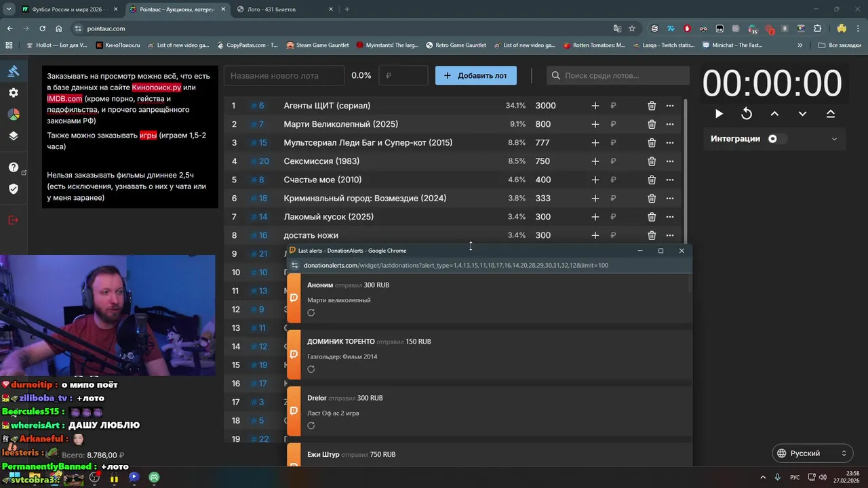Focus the Название нового лота field
This screenshot has width=868, height=488.
point(284,75)
